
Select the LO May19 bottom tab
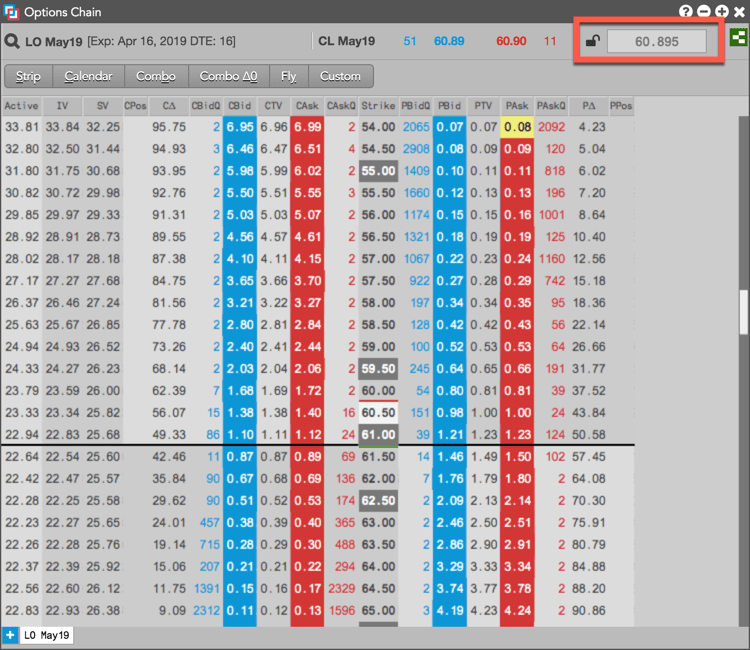[x=46, y=635]
